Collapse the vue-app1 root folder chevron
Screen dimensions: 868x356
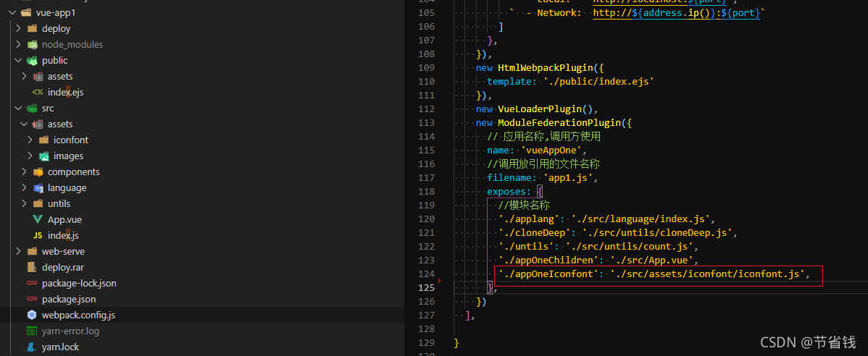coord(12,12)
